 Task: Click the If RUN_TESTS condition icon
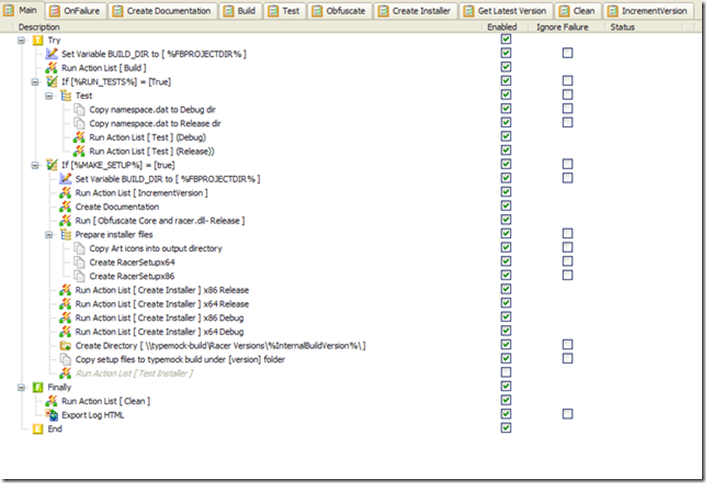tap(52, 82)
